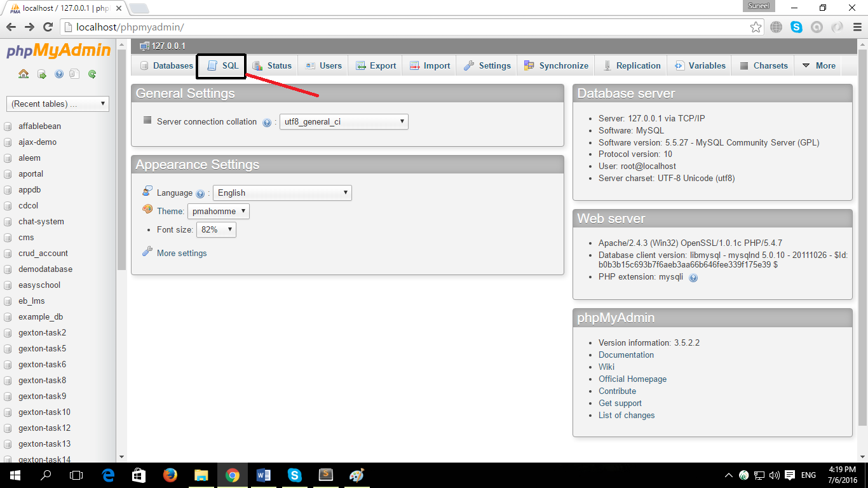Open phpMyAdmin documentation via question mark icon
Viewport: 868px width, 488px height.
pyautogui.click(x=58, y=74)
